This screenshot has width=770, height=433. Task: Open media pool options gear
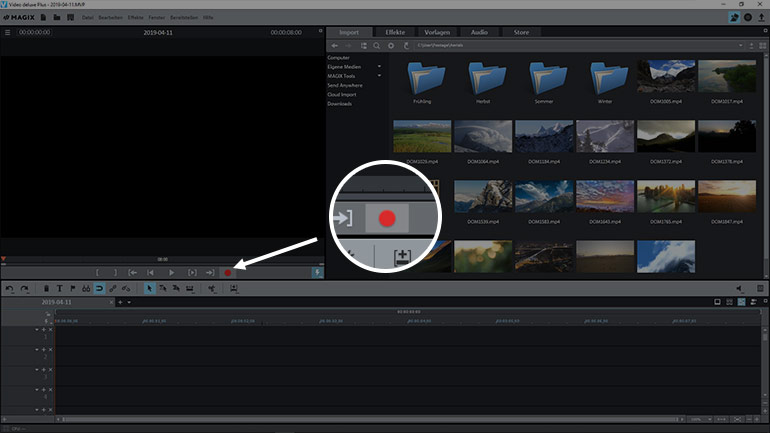[391, 46]
